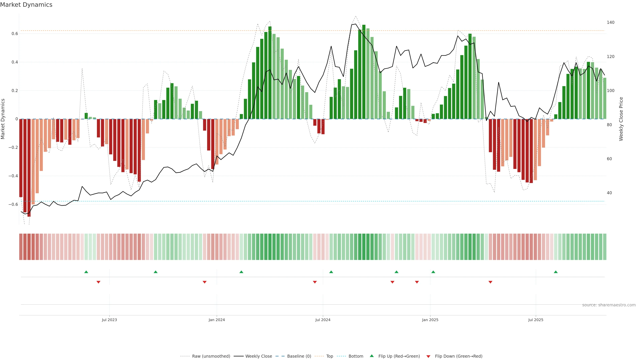
Task: Click the green Flip Up marker just after Jul 2024
Action: pos(331,272)
